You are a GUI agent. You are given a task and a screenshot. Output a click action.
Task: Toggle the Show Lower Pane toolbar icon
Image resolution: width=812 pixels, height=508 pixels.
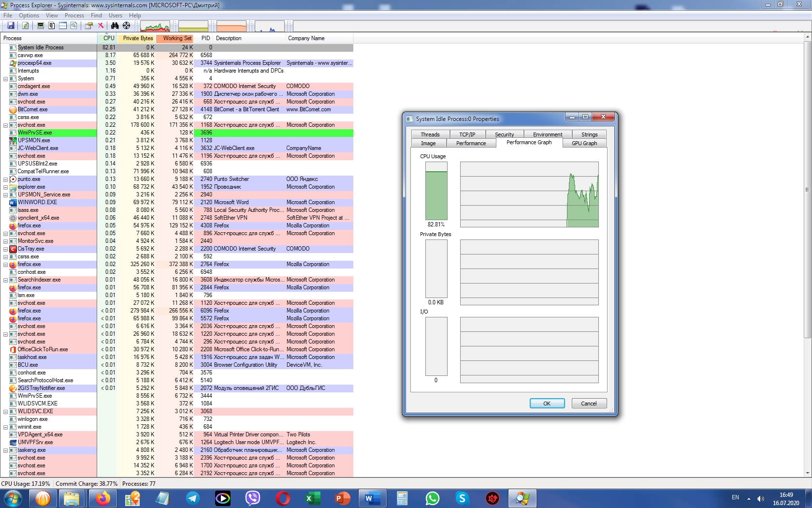[x=63, y=26]
